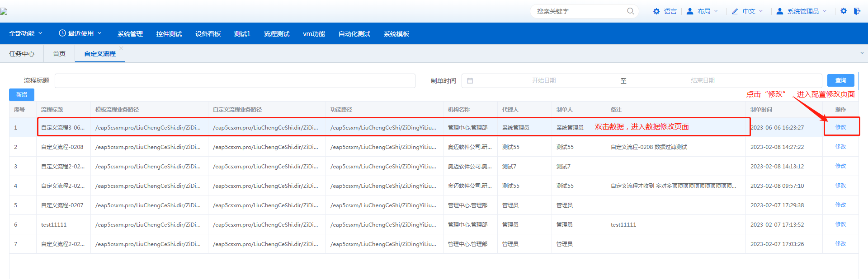Click 修改 link for 自定义流程-0208 row
Image resolution: width=868 pixels, height=279 pixels.
[x=840, y=147]
